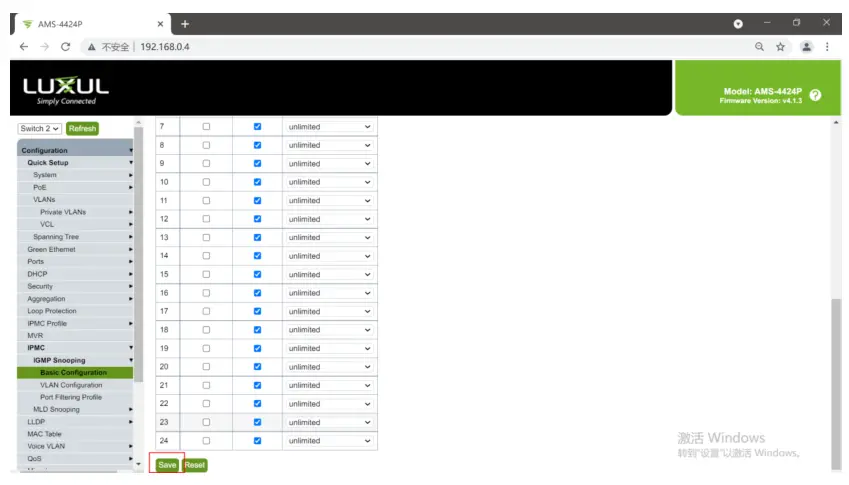Untick the checked box for port 9

pyautogui.click(x=257, y=163)
